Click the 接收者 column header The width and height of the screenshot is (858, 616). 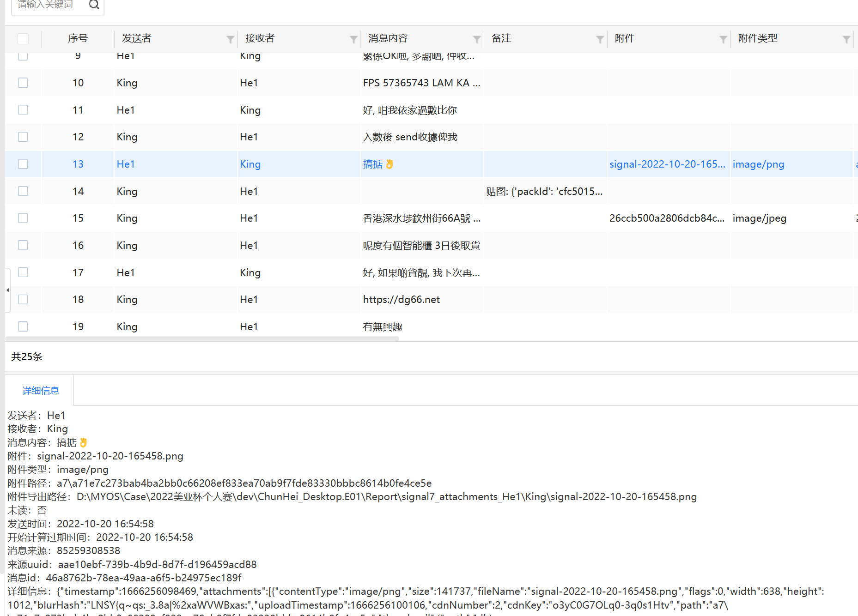pyautogui.click(x=260, y=39)
